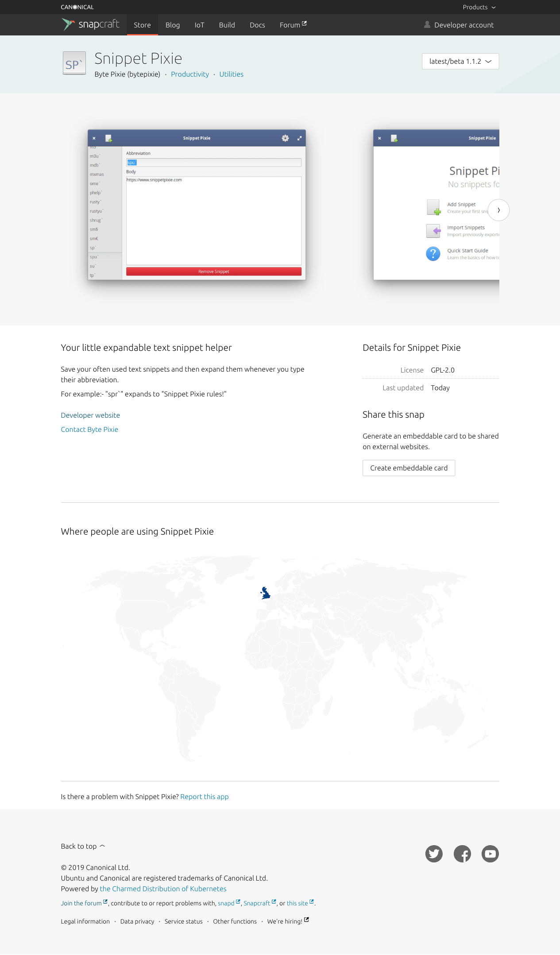Screen dimensions: 560x955
Task: Open Other functions link
Action: click(x=235, y=921)
